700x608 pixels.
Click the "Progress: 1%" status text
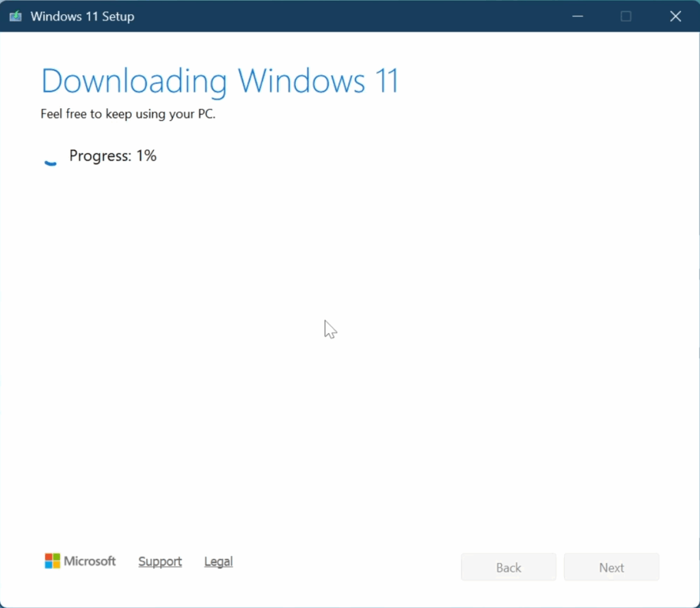[113, 156]
